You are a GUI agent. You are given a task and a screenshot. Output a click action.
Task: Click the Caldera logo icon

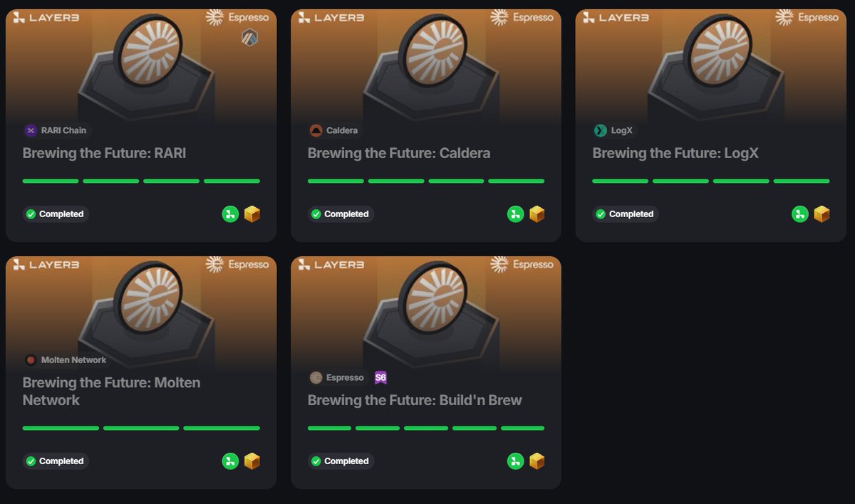point(316,130)
